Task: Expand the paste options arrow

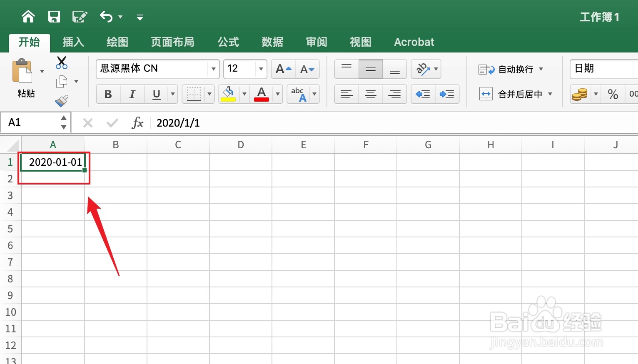Action: click(x=42, y=72)
